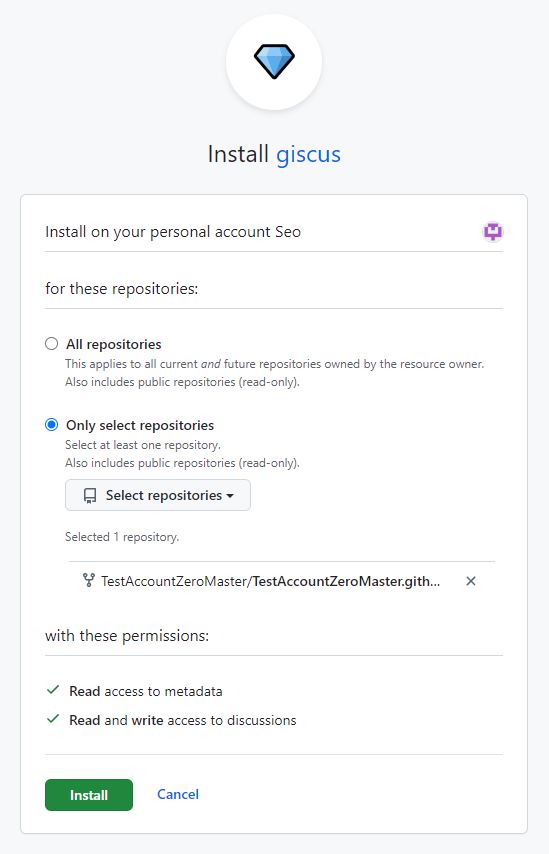Click the Cancel link
549x854 pixels.
click(x=178, y=794)
